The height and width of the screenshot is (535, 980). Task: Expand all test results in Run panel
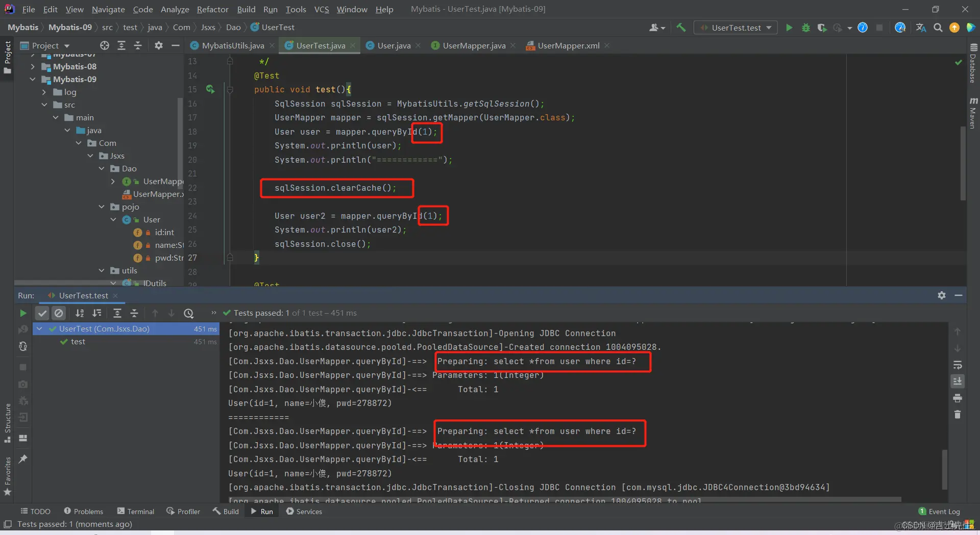pyautogui.click(x=117, y=313)
